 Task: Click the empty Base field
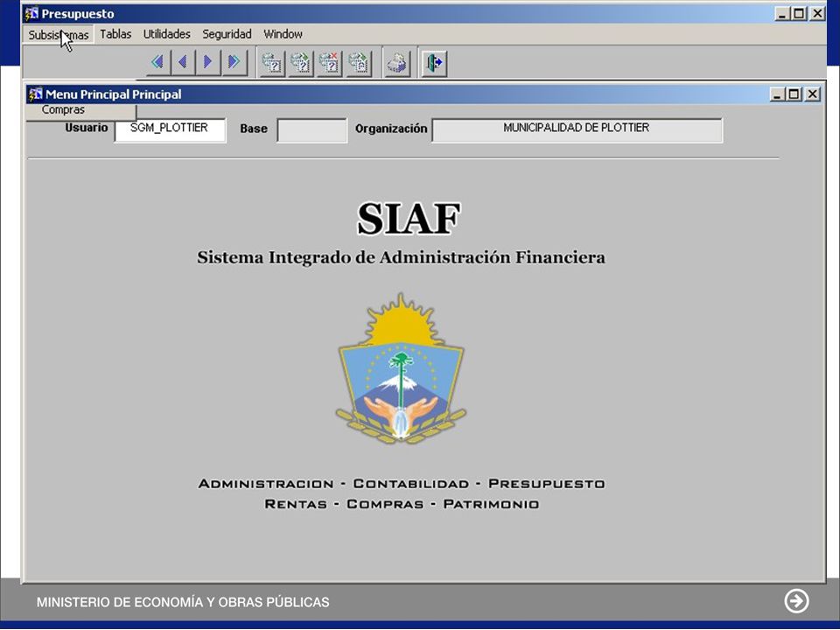[x=311, y=130]
